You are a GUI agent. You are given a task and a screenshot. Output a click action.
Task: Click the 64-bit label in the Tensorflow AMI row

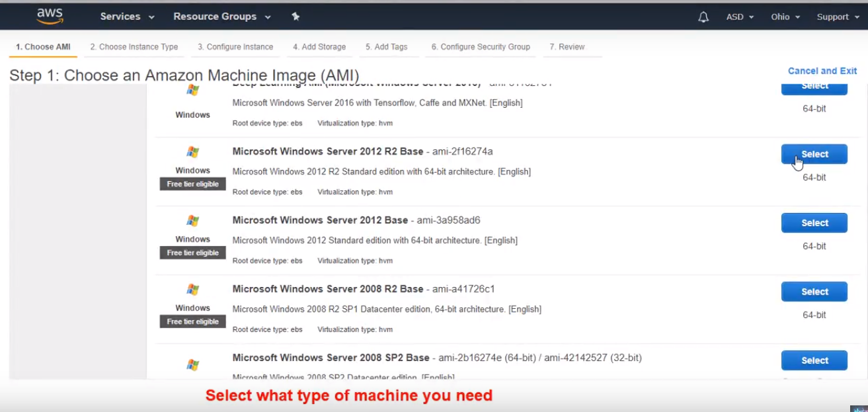[x=814, y=108]
